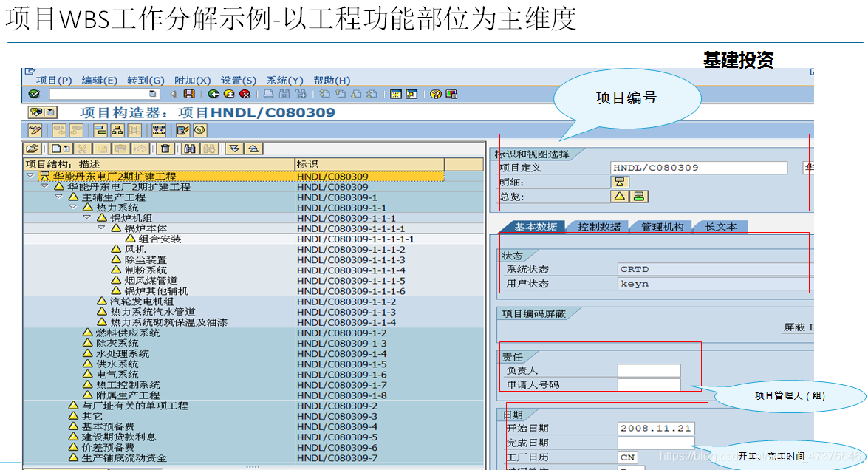868x470 pixels.
Task: Click the Open project folder icon
Action: click(x=32, y=149)
